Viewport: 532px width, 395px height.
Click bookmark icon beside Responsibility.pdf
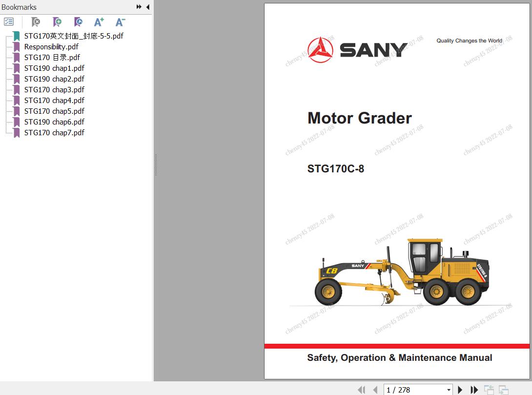click(x=16, y=47)
